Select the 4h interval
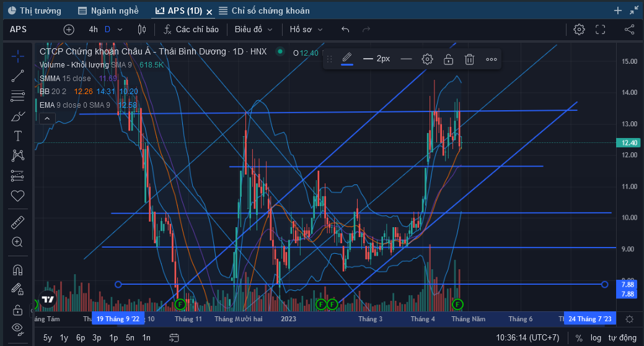Image resolution: width=644 pixels, height=346 pixels. coord(93,30)
